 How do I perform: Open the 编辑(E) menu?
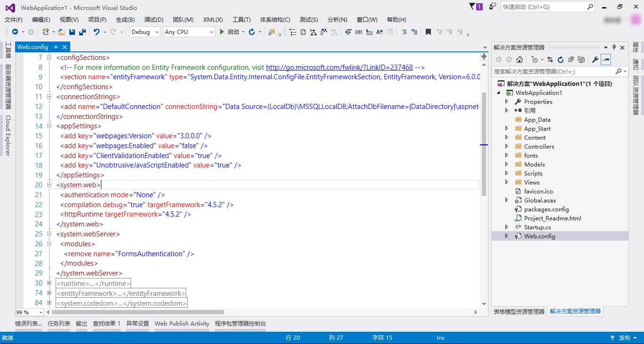click(41, 19)
